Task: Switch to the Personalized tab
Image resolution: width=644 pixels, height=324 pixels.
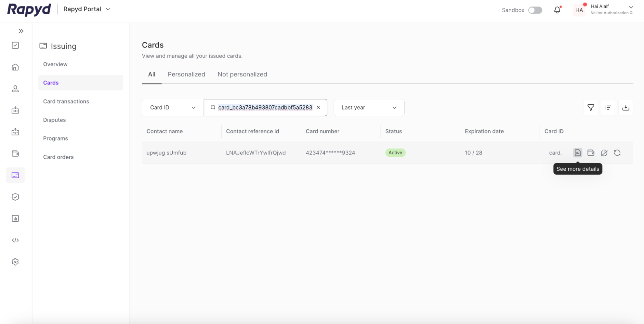Action: coord(186,74)
